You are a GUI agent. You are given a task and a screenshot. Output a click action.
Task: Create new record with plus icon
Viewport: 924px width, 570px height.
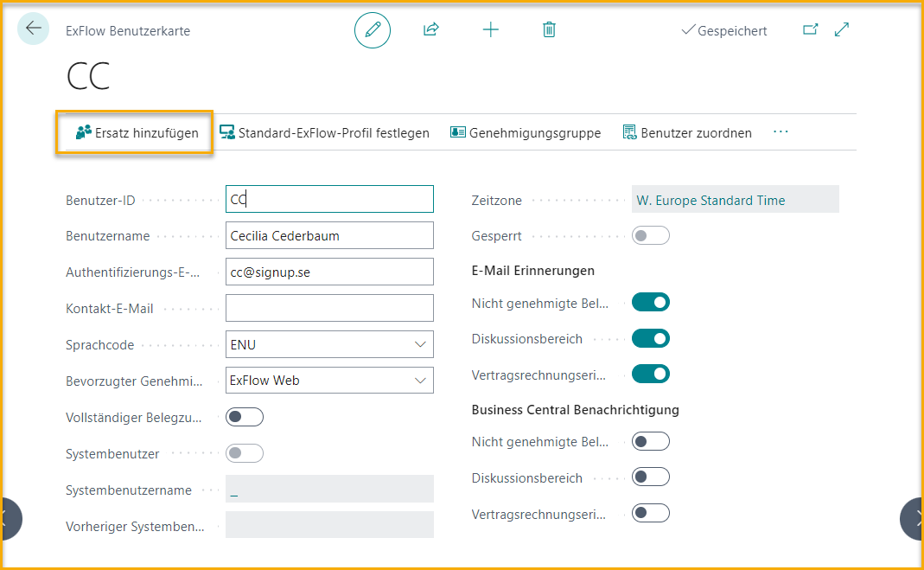coord(490,29)
